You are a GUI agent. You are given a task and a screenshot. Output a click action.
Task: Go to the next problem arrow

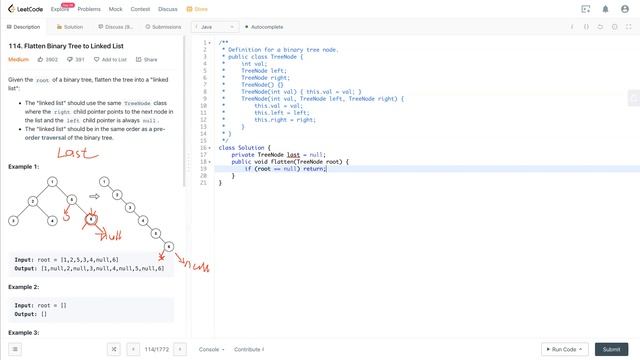180,349
